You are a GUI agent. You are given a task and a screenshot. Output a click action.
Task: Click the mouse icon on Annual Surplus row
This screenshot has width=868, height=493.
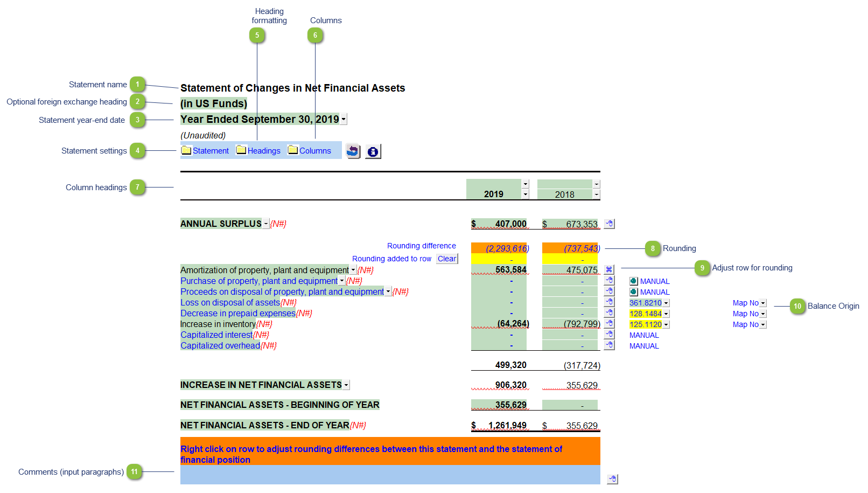tap(609, 224)
